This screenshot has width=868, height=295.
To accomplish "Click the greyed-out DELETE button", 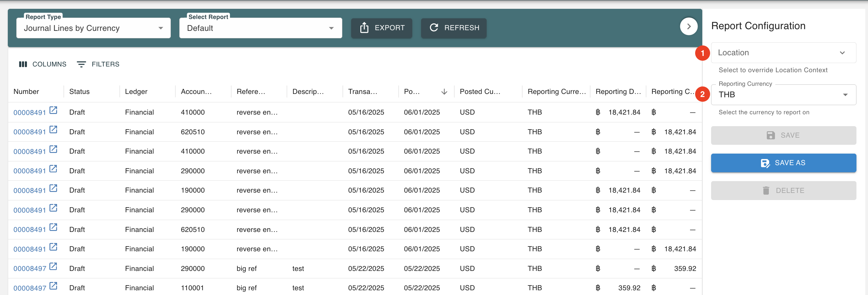I will [783, 191].
